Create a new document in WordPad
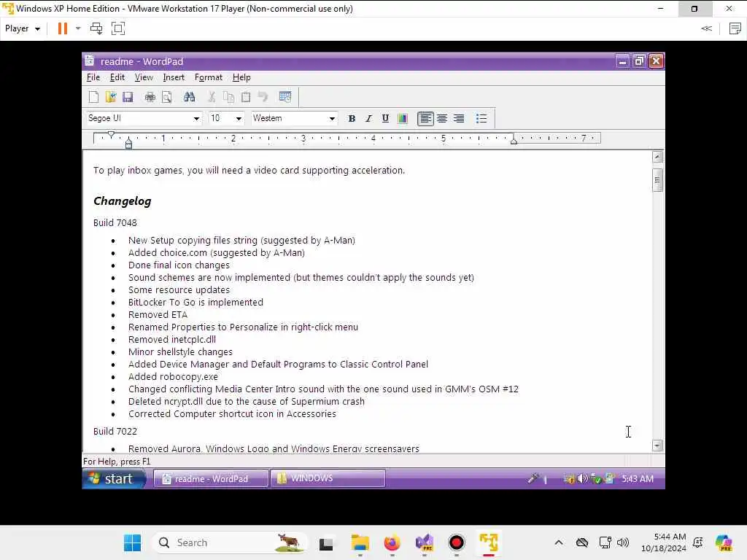 94,97
